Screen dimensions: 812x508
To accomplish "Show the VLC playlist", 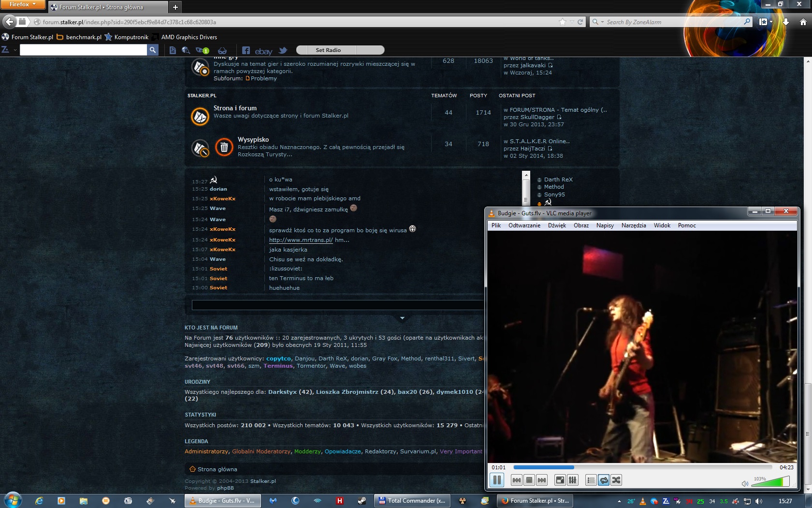I will [x=591, y=480].
